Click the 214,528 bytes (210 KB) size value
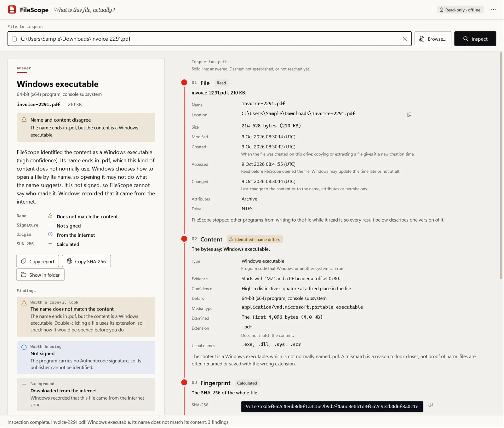504x428 pixels. coord(271,126)
